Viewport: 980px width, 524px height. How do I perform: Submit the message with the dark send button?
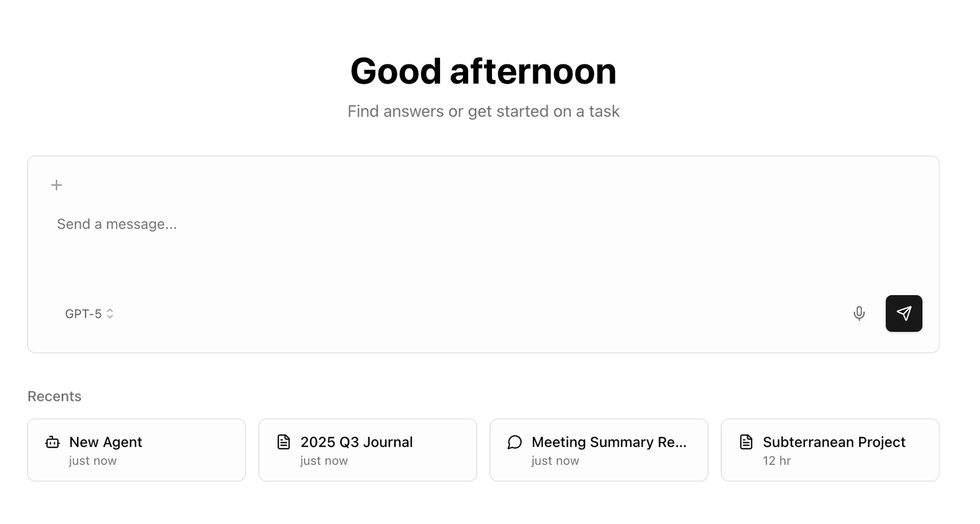point(904,313)
